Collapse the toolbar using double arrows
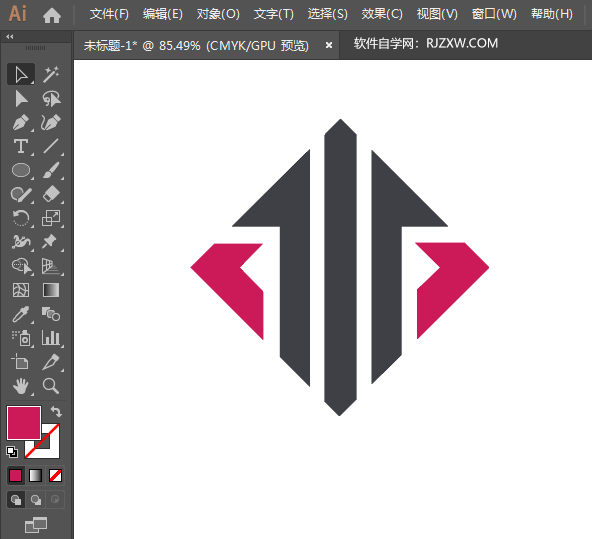This screenshot has width=592, height=539. click(10, 37)
